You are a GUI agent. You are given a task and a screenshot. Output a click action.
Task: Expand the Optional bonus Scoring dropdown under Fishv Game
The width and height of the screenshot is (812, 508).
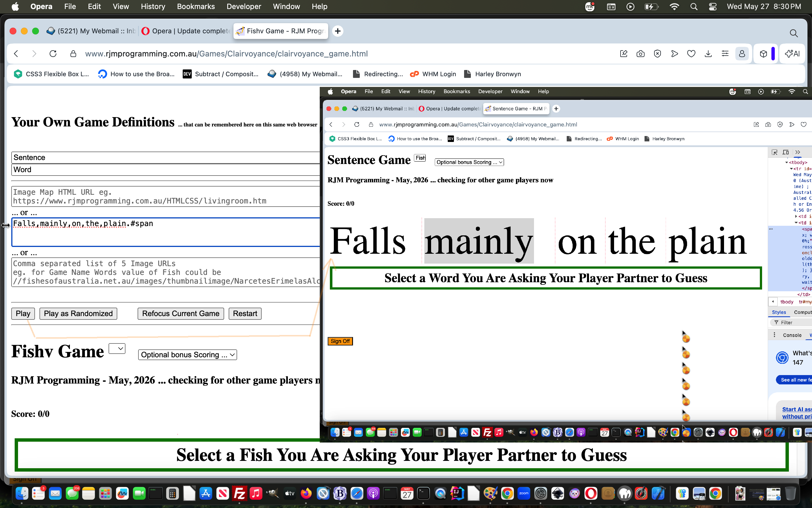[187, 355]
